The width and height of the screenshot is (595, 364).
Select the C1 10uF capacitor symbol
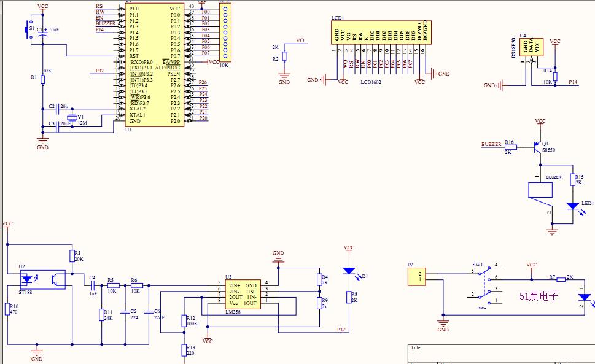coord(43,33)
